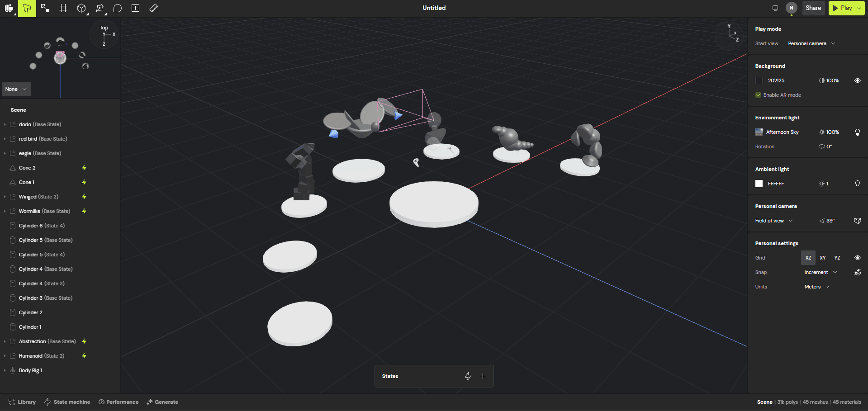Click the lightning interaction icon on Cone 2
This screenshot has width=868, height=411.
coord(84,168)
